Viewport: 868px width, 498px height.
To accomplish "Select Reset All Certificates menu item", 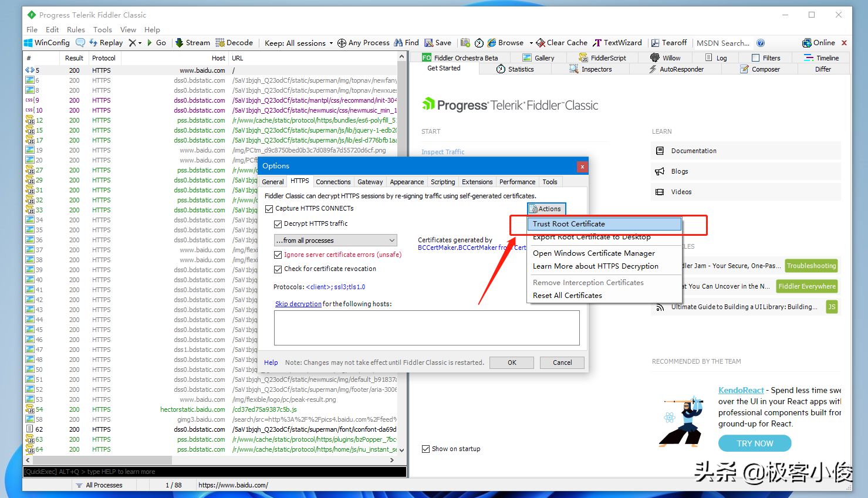I will 604,296.
